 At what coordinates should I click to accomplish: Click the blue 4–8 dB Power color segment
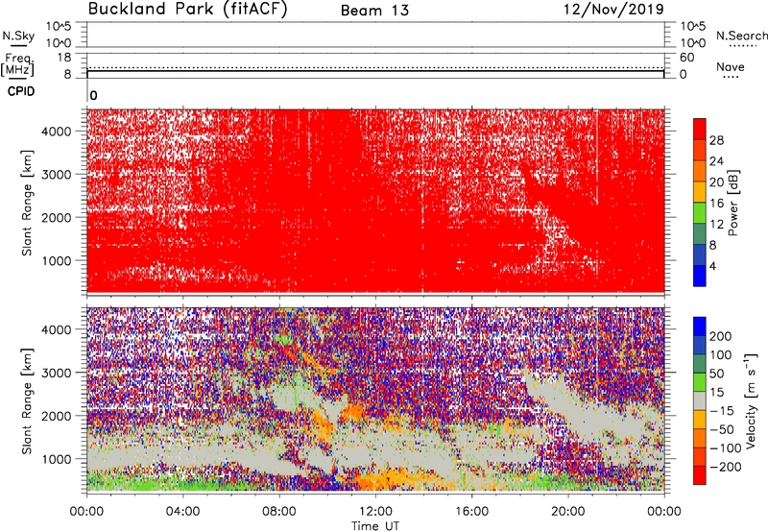(700, 254)
